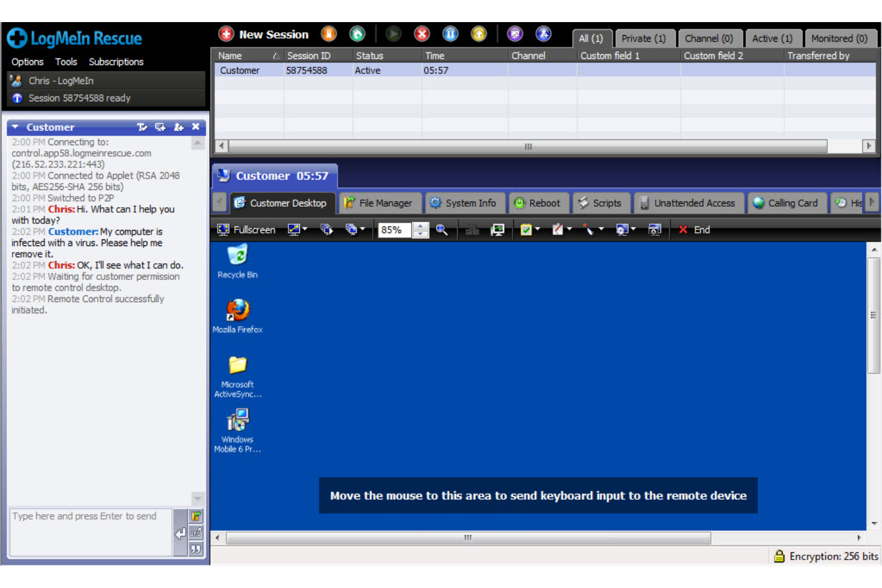Click the add technician icon in chat header

[178, 127]
